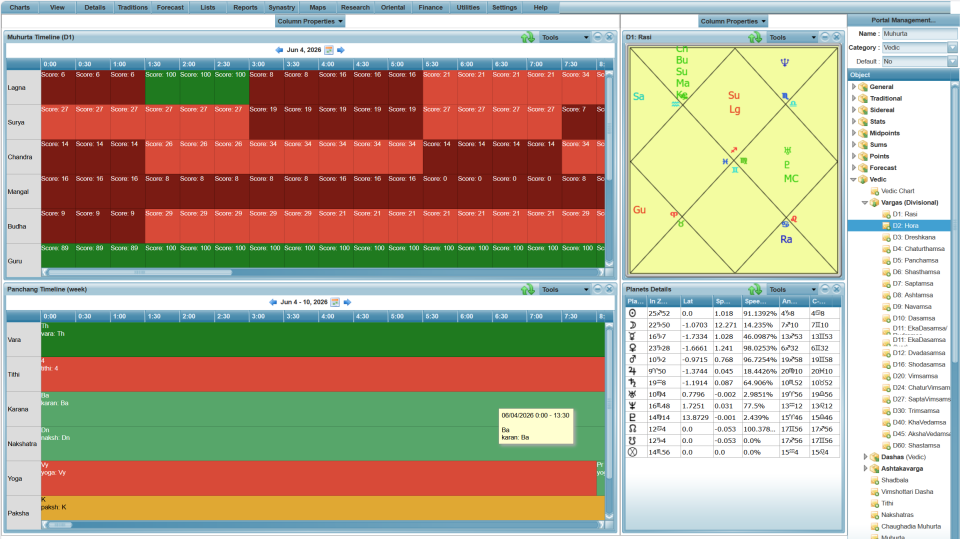This screenshot has width=960, height=539.
Task: Click the Lat column header in Planets Details
Action: (697, 301)
